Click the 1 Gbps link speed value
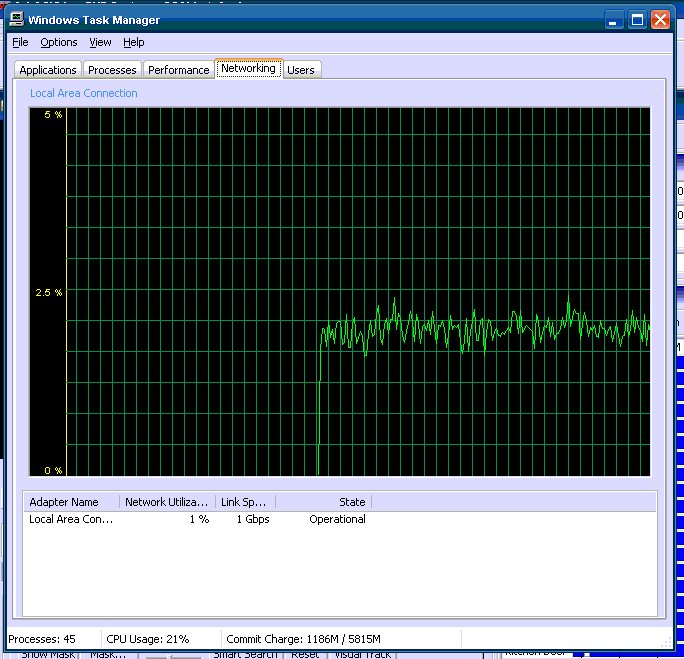This screenshot has height=659, width=684. coord(253,519)
